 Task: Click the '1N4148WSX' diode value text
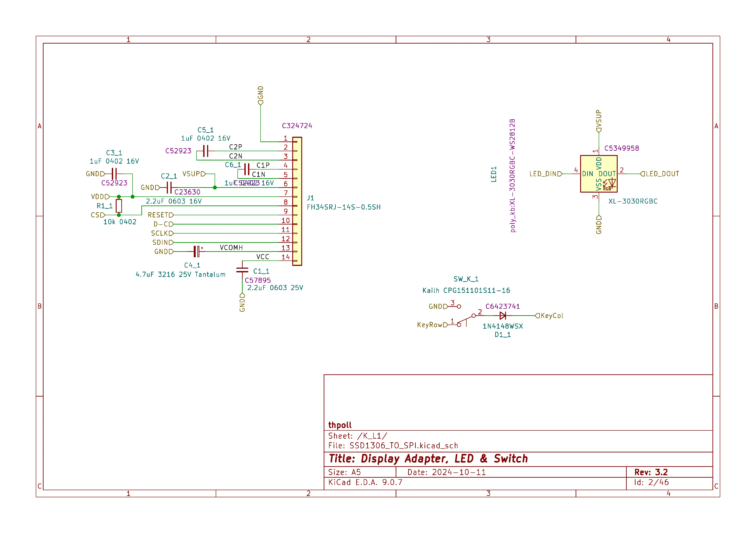point(503,326)
